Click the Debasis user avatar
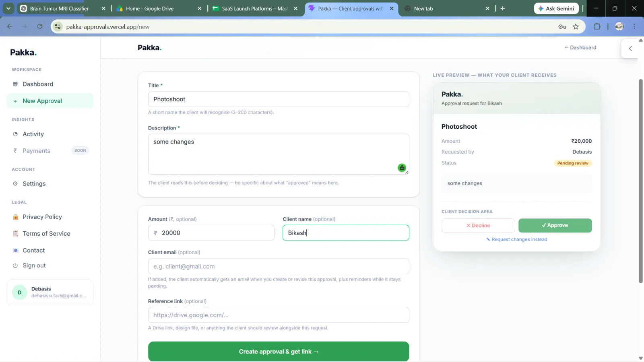This screenshot has width=644, height=362. click(x=20, y=292)
